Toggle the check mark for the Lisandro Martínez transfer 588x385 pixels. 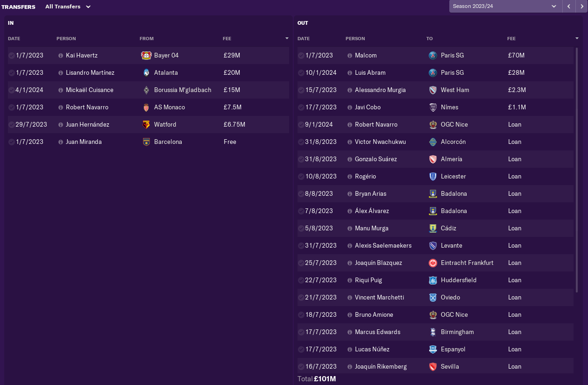point(12,73)
